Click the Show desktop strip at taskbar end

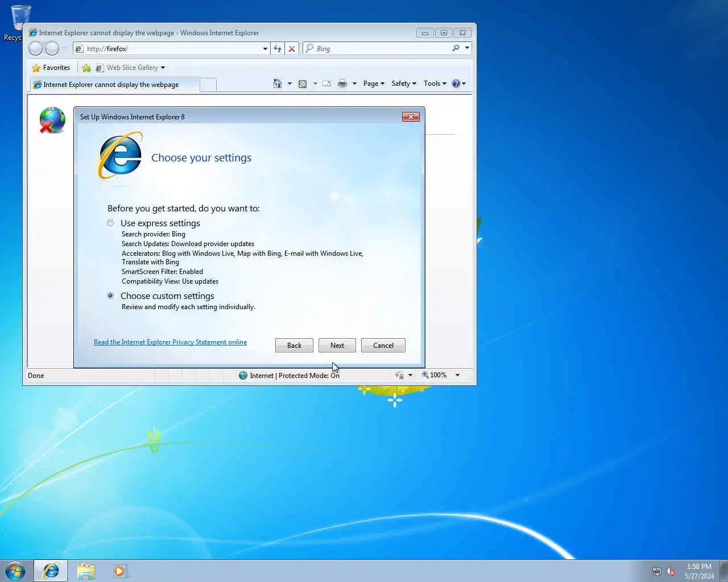pyautogui.click(x=723, y=571)
